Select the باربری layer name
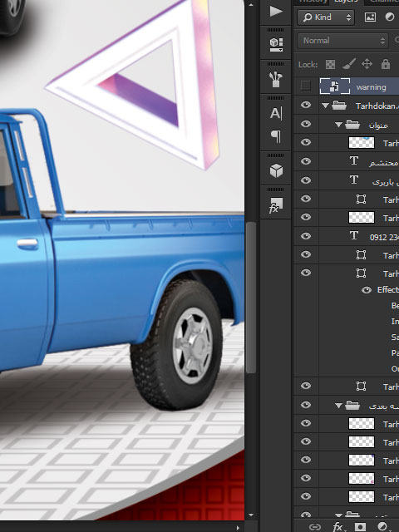 [386, 182]
